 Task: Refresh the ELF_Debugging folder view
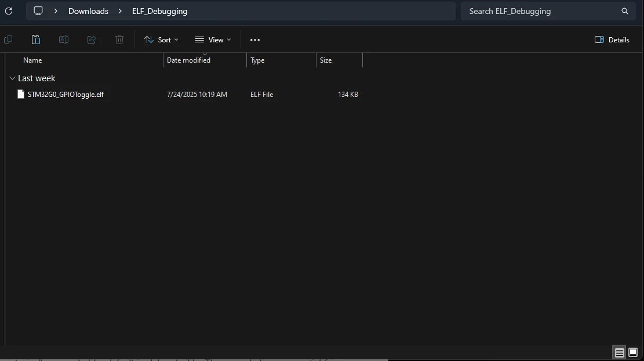point(9,11)
